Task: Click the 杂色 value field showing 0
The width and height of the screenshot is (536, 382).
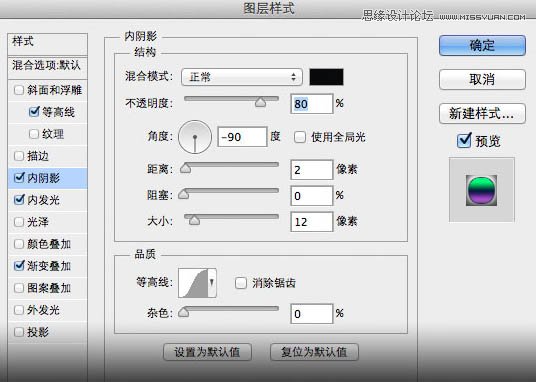Action: click(x=311, y=314)
